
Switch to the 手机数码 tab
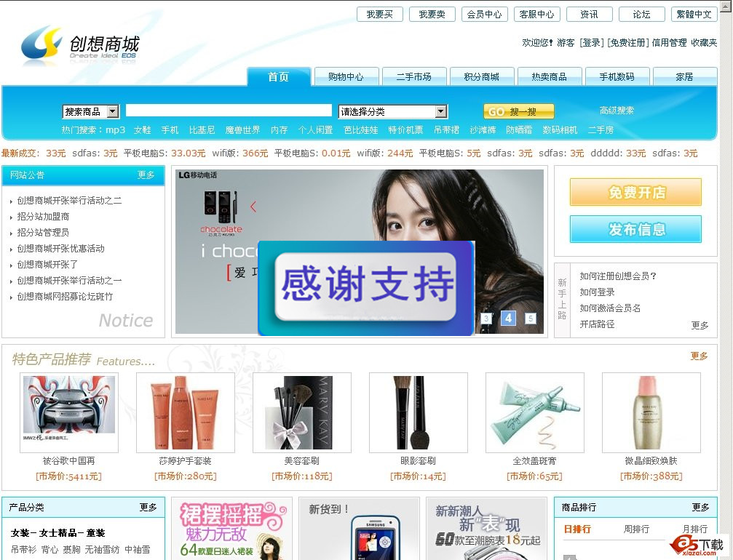617,76
